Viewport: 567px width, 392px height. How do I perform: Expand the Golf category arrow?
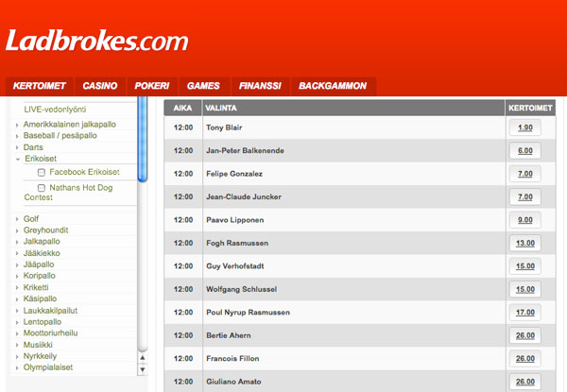17,219
